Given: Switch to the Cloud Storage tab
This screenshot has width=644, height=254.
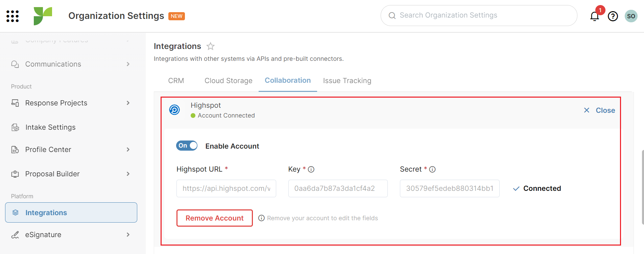Looking at the screenshot, I should [x=229, y=81].
